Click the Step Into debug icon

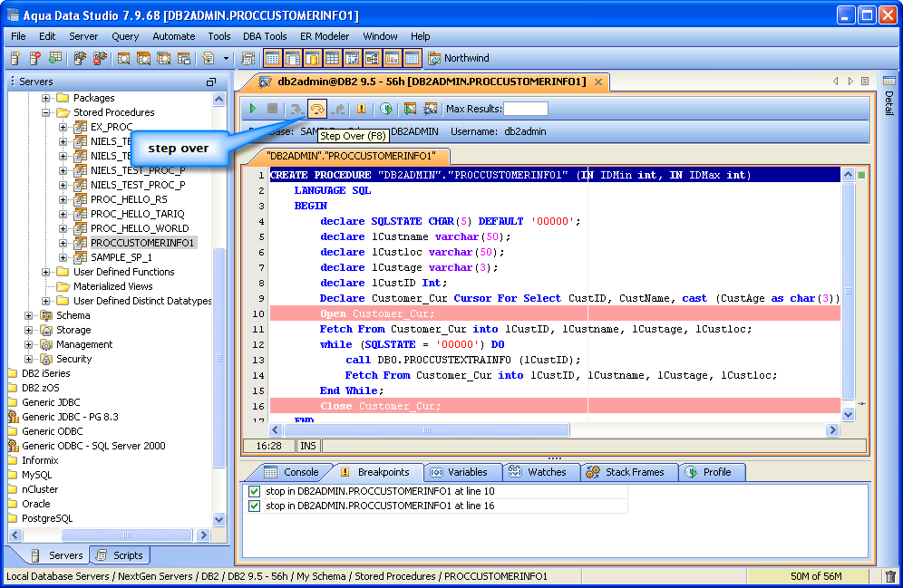pos(296,109)
